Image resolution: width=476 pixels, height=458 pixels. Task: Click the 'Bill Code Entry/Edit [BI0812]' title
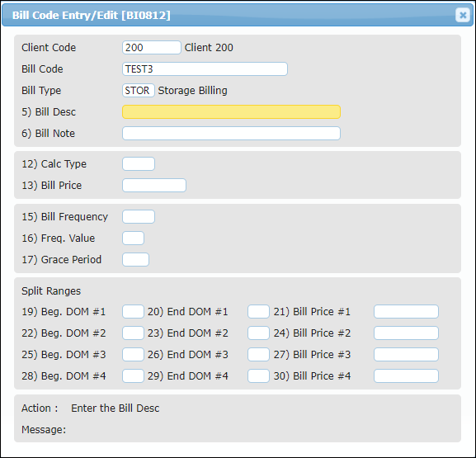[x=92, y=15]
